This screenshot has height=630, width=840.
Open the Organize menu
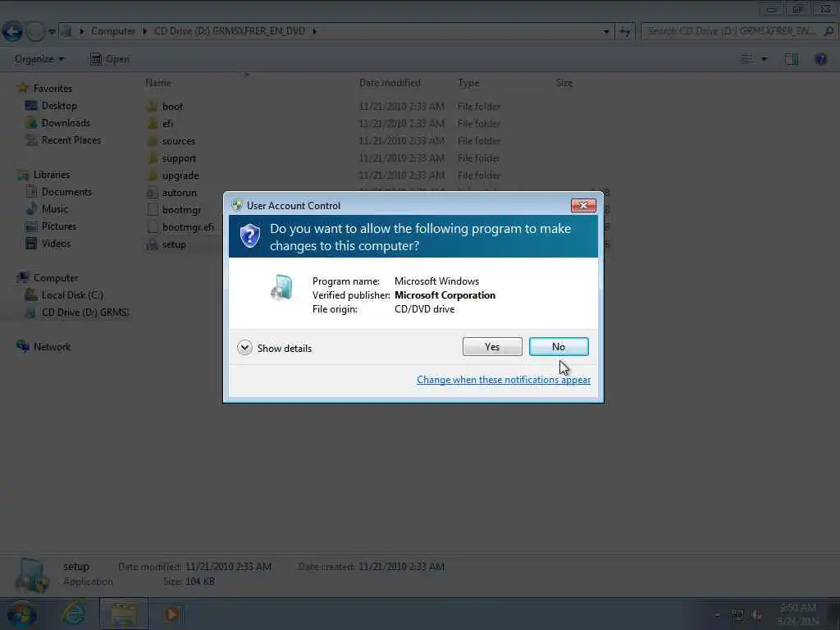tap(39, 59)
